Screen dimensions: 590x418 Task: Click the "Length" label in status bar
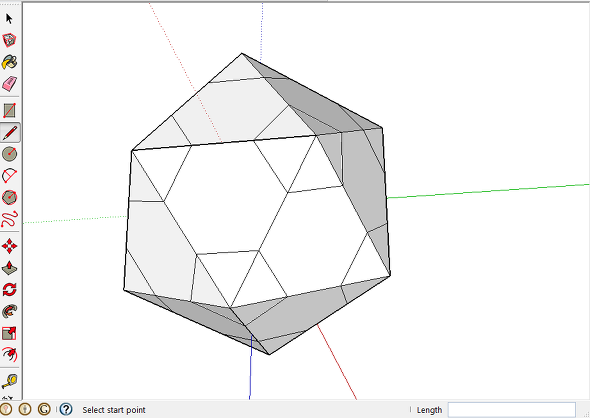(429, 410)
